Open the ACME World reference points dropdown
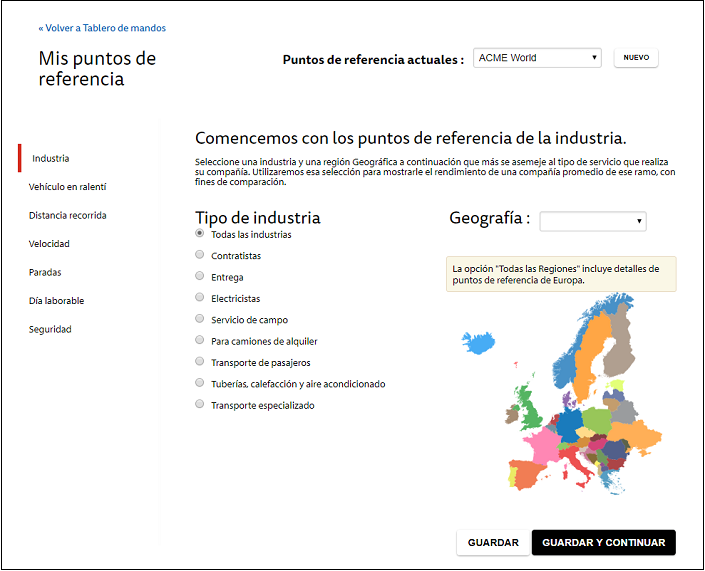The height and width of the screenshot is (571, 705). (537, 58)
